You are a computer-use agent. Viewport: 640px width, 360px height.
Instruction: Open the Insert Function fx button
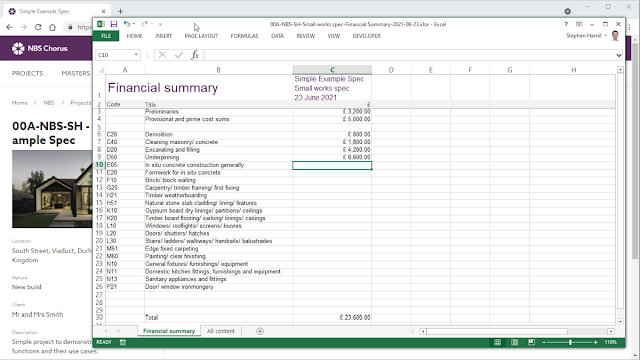195,55
